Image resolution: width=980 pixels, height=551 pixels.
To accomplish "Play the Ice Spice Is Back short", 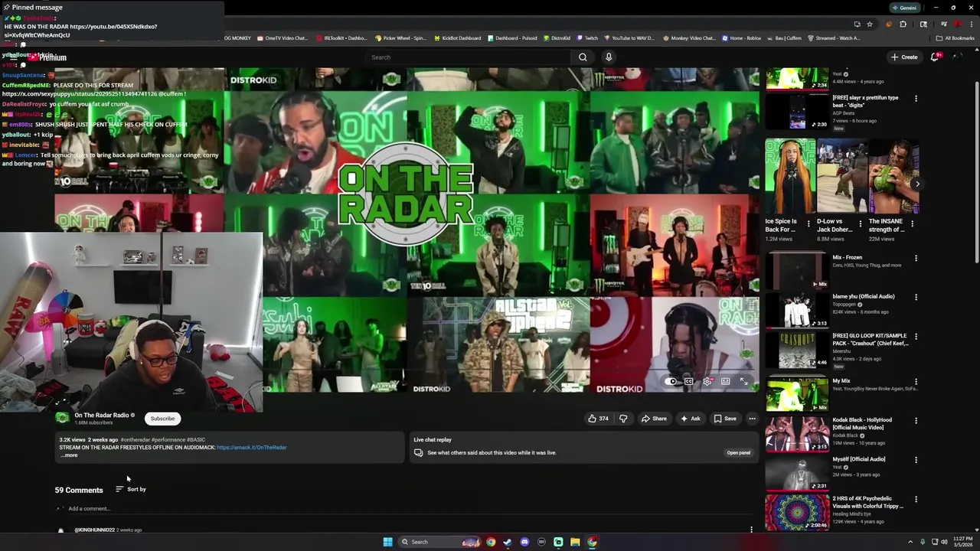I will [x=790, y=176].
